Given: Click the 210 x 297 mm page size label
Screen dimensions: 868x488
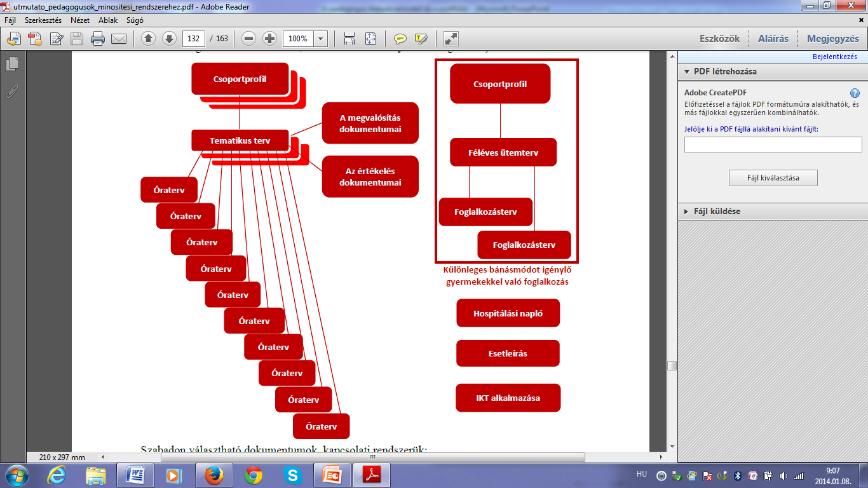Looking at the screenshot, I should (62, 457).
